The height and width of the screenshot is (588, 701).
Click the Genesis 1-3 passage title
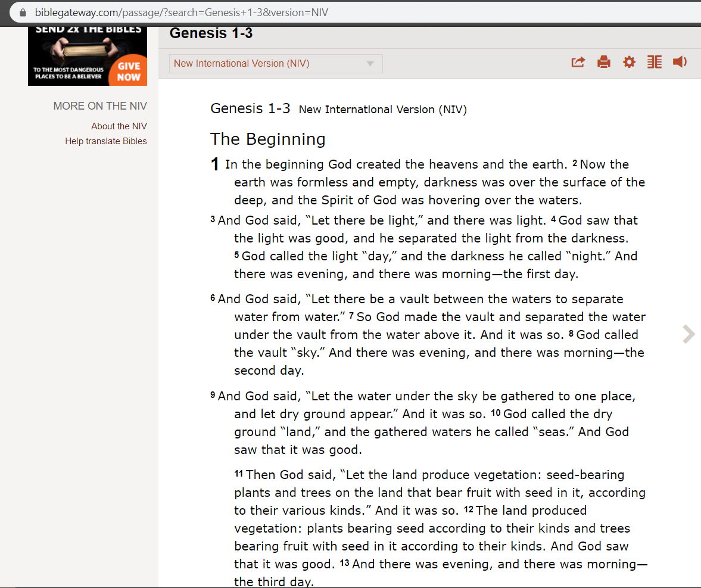pyautogui.click(x=250, y=108)
